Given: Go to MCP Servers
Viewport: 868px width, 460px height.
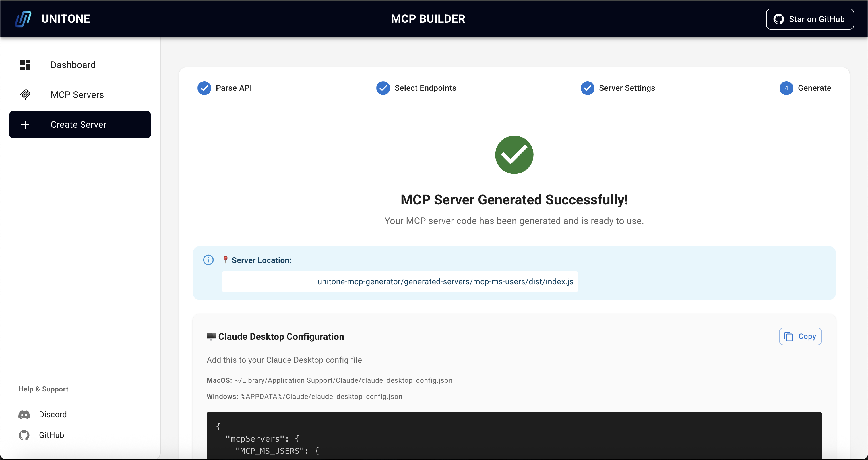Looking at the screenshot, I should tap(80, 95).
